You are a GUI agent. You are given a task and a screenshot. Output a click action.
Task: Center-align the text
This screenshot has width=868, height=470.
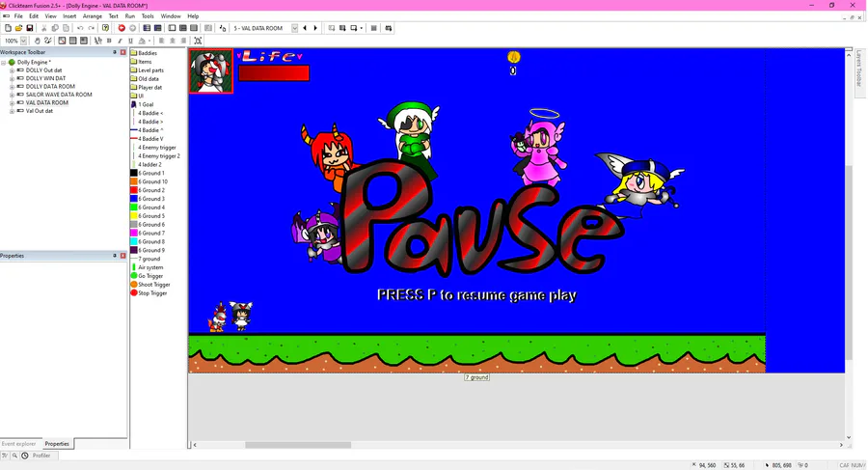(173, 41)
